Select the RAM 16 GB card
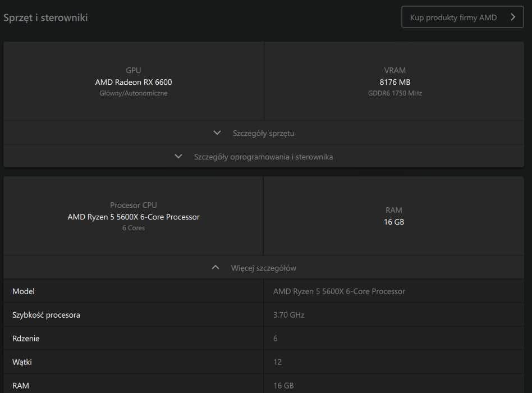532x393 pixels. pyautogui.click(x=394, y=216)
